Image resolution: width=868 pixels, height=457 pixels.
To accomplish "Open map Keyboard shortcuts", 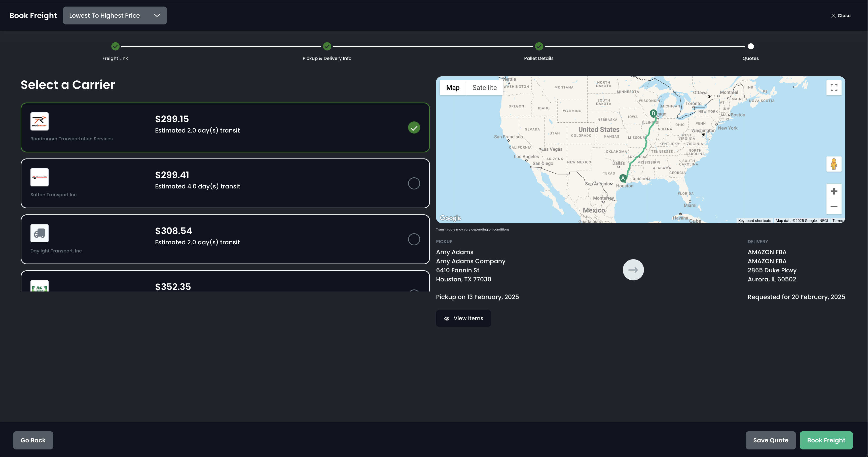I will click(754, 221).
